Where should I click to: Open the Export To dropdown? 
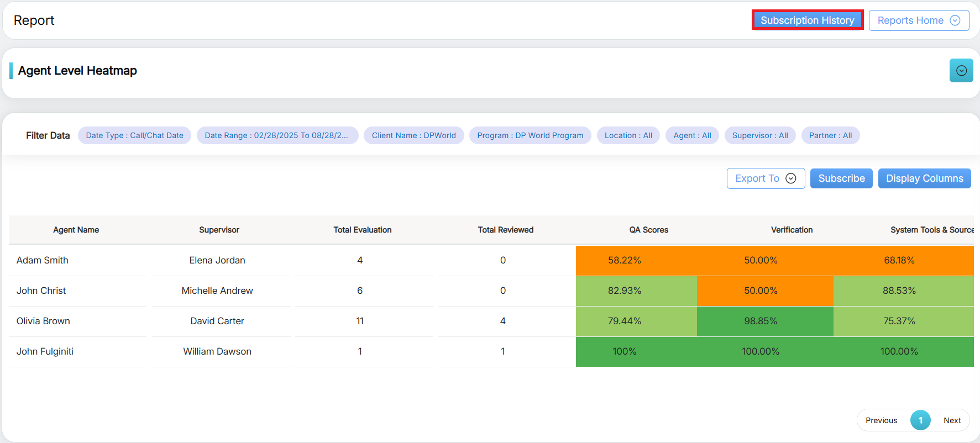click(x=765, y=178)
